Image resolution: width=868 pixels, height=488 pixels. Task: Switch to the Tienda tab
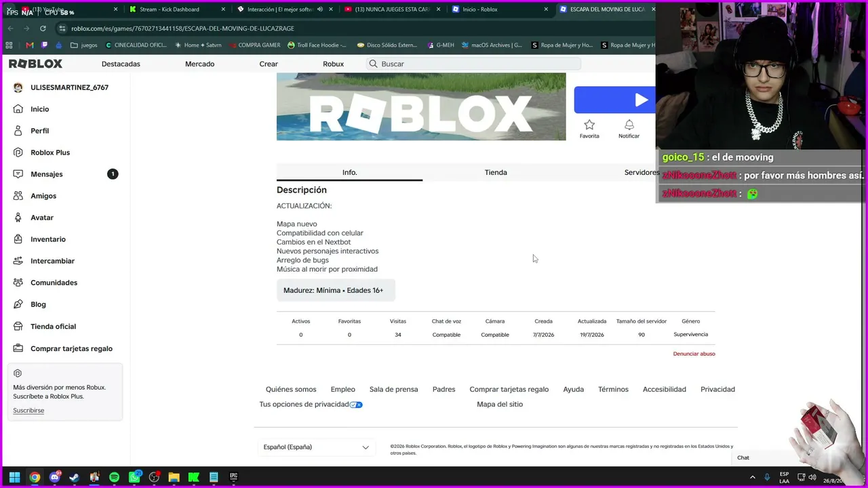[496, 172]
